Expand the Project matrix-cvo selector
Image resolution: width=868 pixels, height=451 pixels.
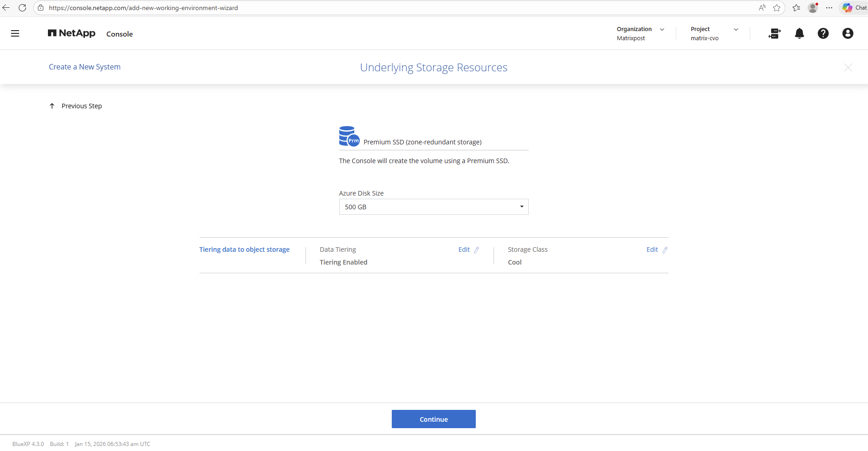coord(714,33)
